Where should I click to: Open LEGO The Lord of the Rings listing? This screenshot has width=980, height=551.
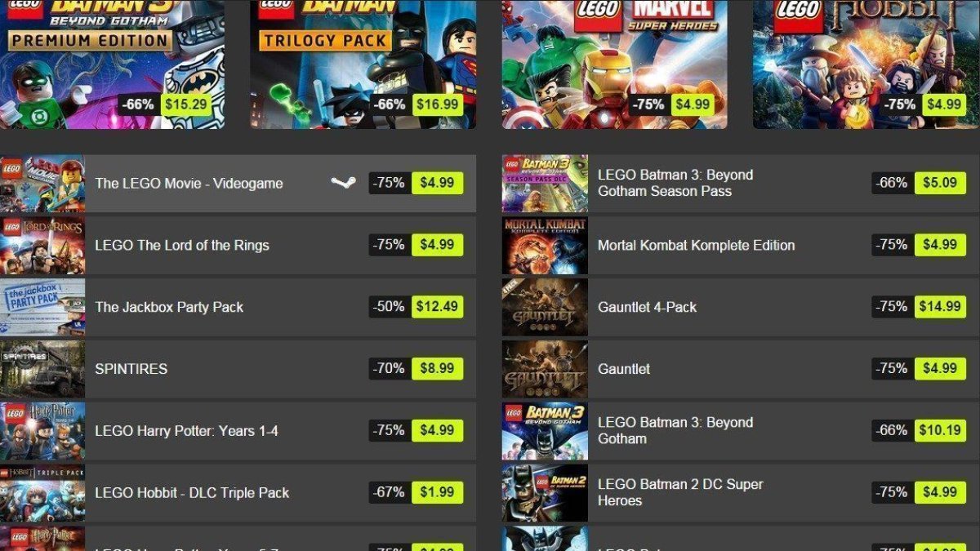(x=238, y=246)
